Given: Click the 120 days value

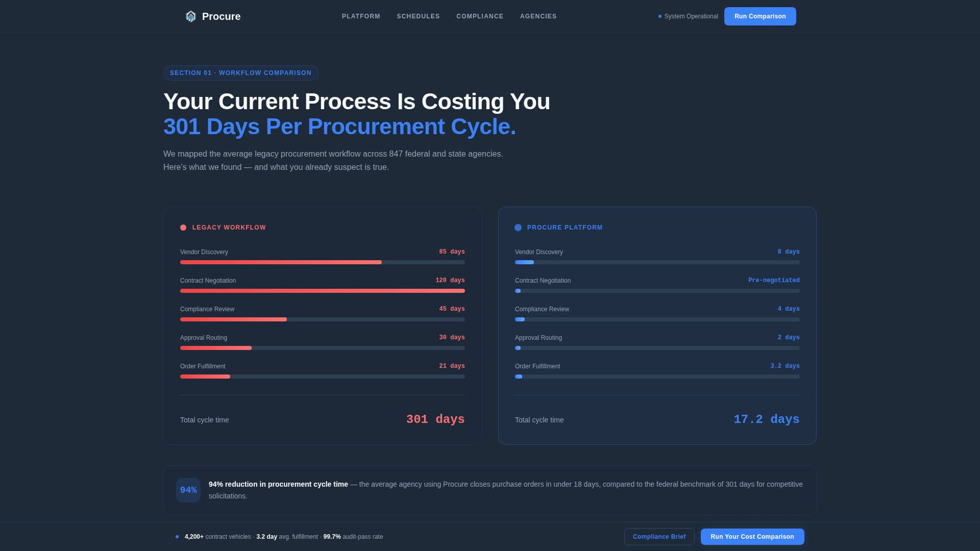Looking at the screenshot, I should 450,281.
